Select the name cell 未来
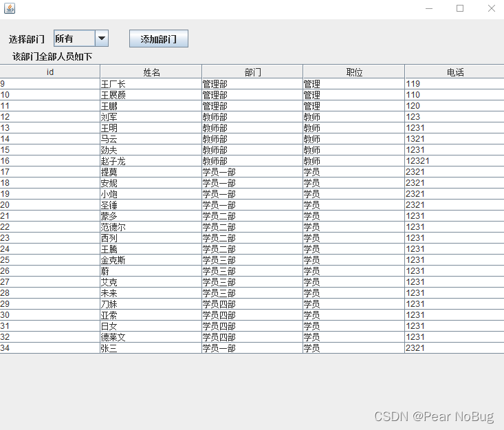This screenshot has height=430, width=504. point(151,293)
